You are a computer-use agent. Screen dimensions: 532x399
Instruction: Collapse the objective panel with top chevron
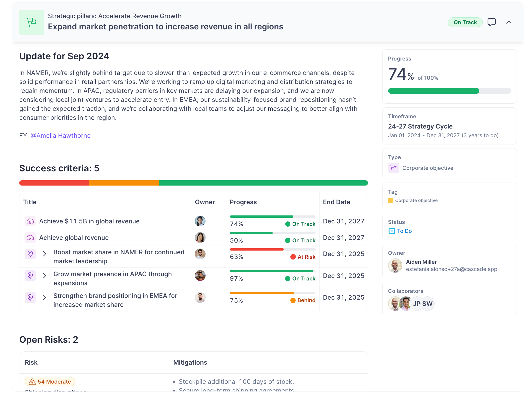(x=509, y=22)
